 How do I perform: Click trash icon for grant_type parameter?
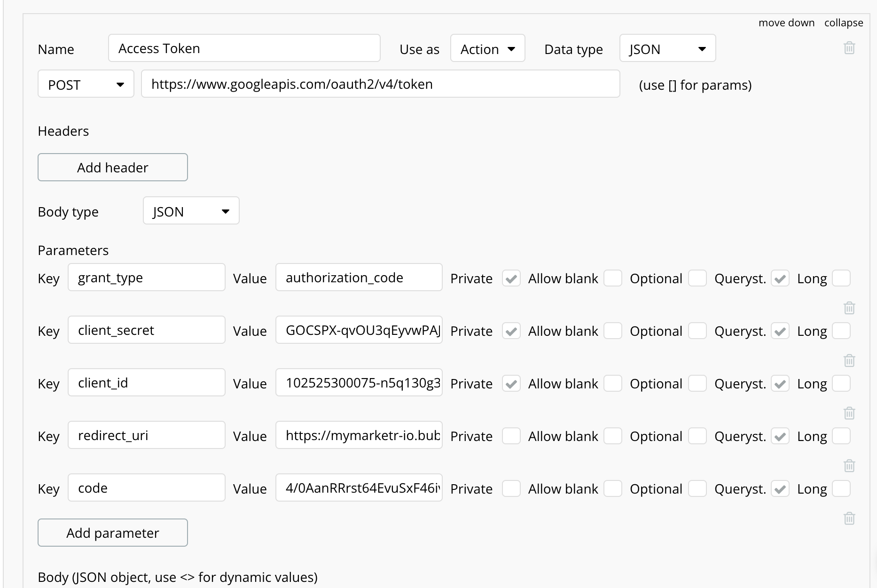point(849,308)
